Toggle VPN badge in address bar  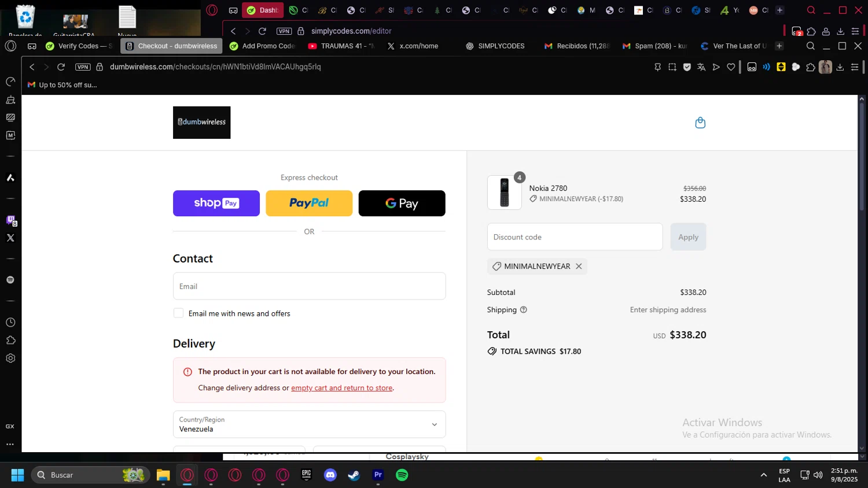[x=83, y=67]
